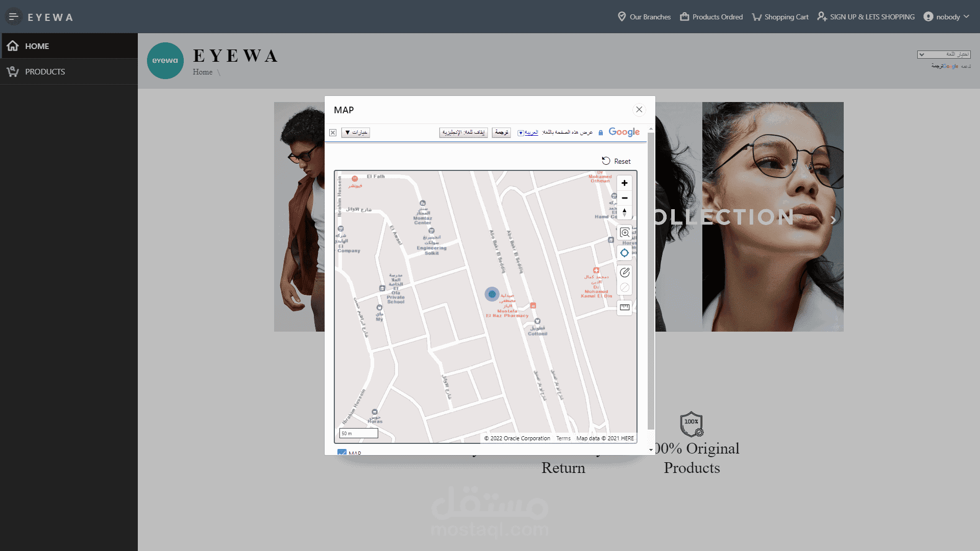This screenshot has width=980, height=551.
Task: Activate the map drawing pencil tool
Action: (x=624, y=272)
